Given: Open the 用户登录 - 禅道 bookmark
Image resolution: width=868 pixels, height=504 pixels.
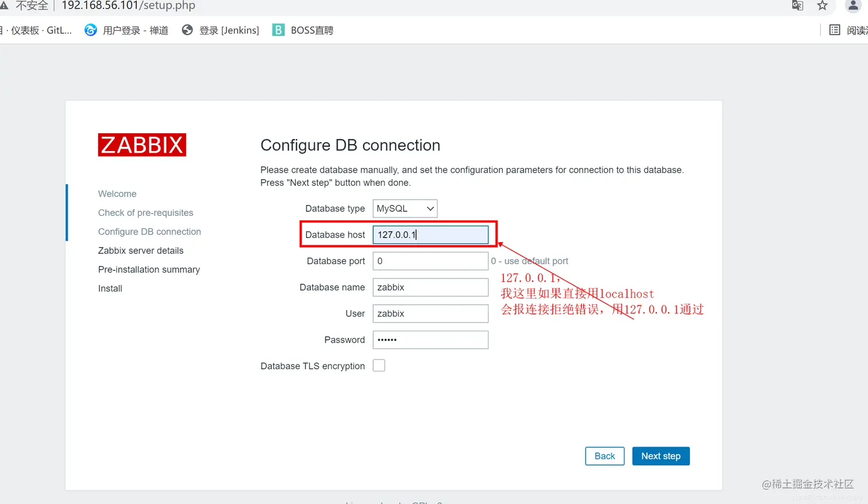Looking at the screenshot, I should (x=126, y=30).
